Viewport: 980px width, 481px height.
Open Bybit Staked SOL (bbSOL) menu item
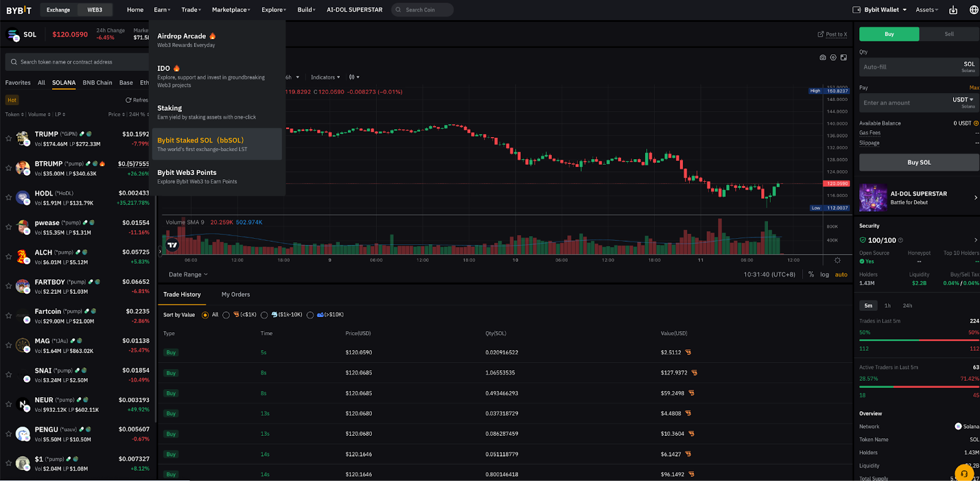coord(216,144)
